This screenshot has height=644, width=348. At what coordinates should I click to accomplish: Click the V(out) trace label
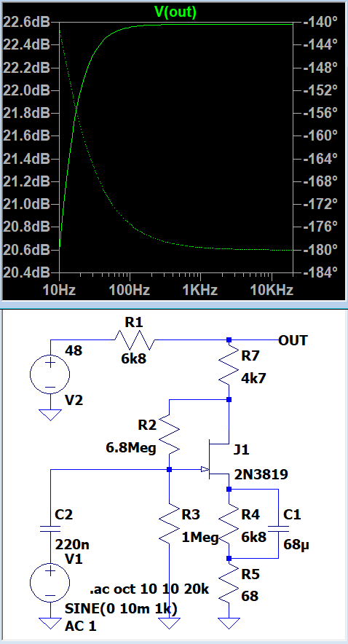(x=175, y=12)
